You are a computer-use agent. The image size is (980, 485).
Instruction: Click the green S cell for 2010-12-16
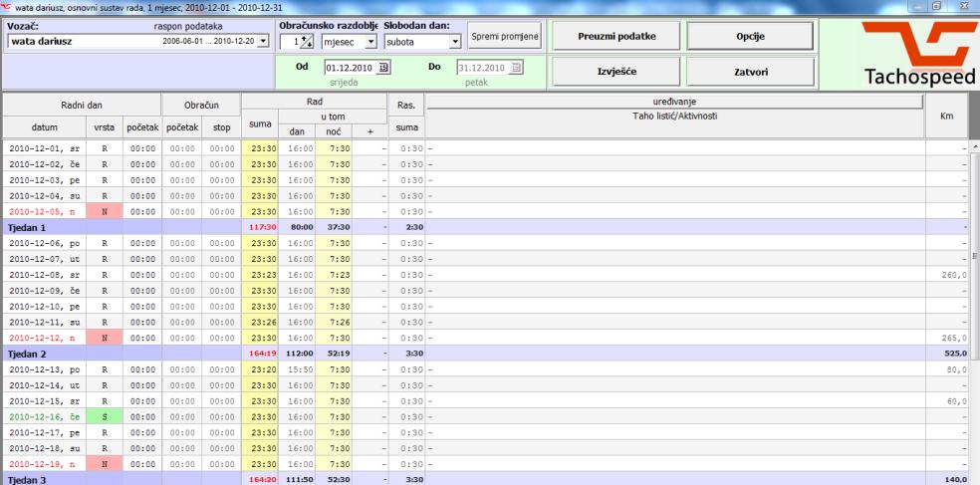pyautogui.click(x=105, y=417)
